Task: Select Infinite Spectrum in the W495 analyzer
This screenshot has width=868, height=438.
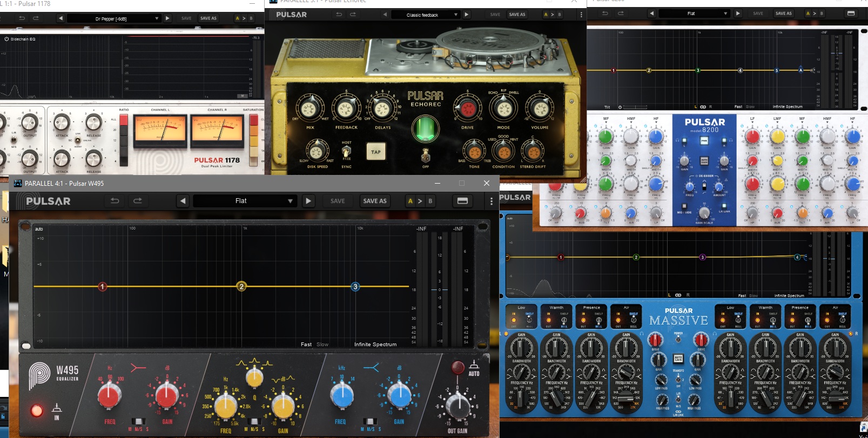Action: tap(375, 344)
